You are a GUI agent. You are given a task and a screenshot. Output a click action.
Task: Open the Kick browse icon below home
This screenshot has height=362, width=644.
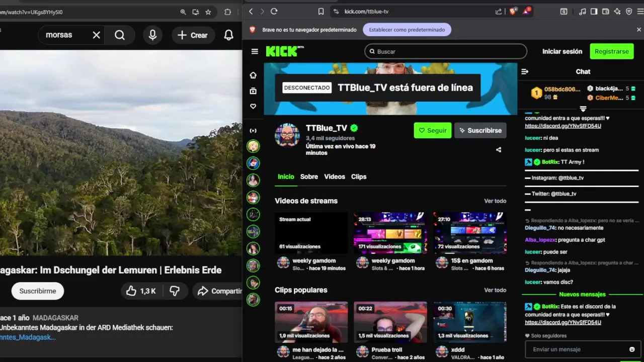[x=253, y=90]
